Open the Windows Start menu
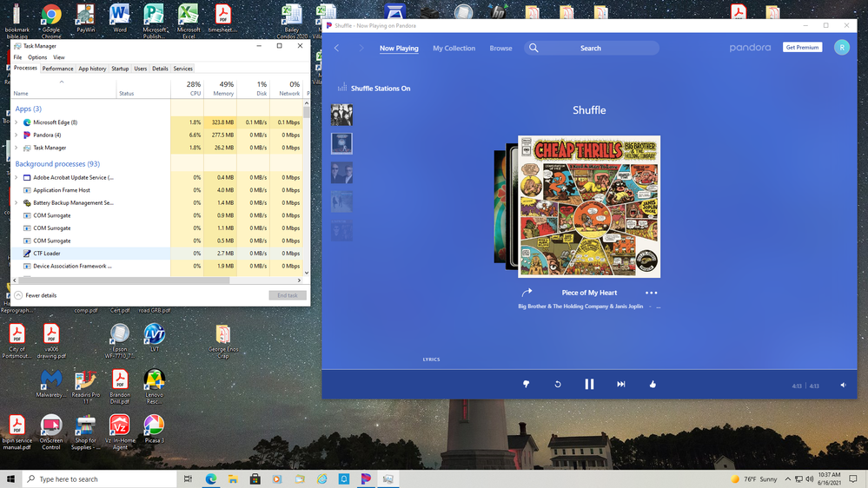This screenshot has height=488, width=868. 10,478
